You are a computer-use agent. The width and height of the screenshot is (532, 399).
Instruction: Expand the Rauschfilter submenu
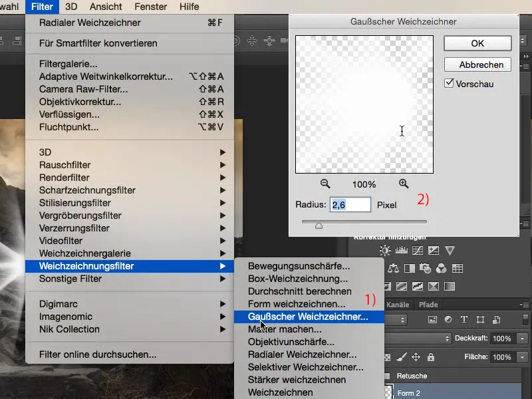[x=130, y=165]
